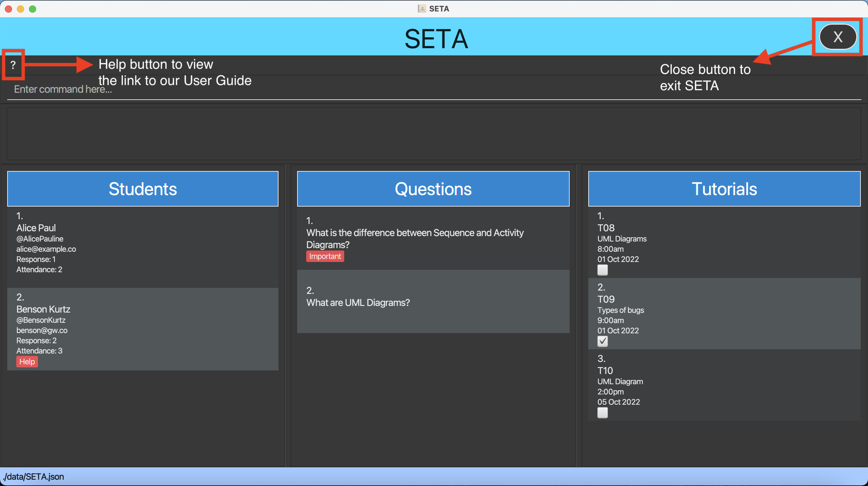
Task: Select question about Sequence and Activity Diagrams
Action: tap(415, 238)
